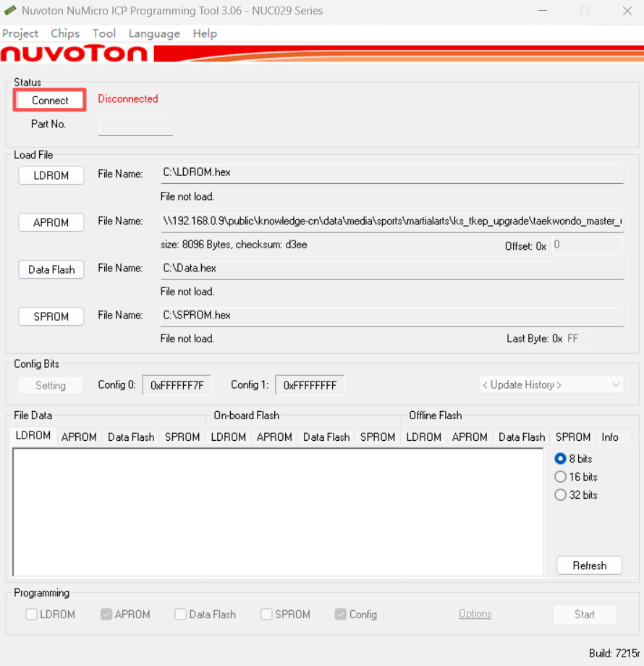
Task: Choose the 32 bits radio button
Action: 560,495
